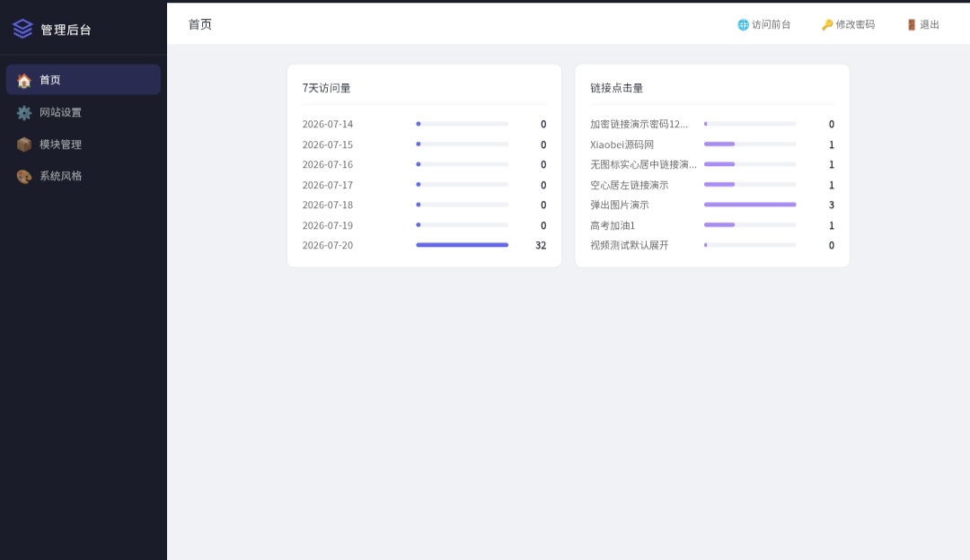970x560 pixels.
Task: Click the palette icon beside 系统风格
Action: (x=24, y=176)
